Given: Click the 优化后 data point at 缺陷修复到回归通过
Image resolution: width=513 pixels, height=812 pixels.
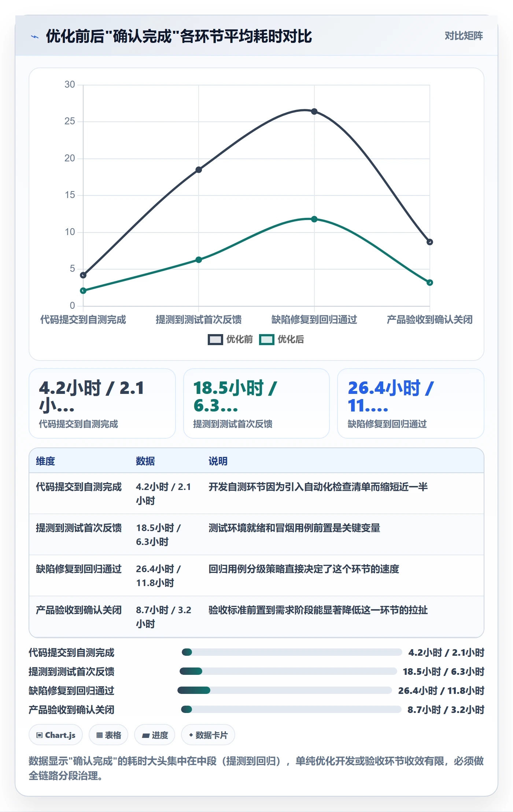Looking at the screenshot, I should point(314,219).
